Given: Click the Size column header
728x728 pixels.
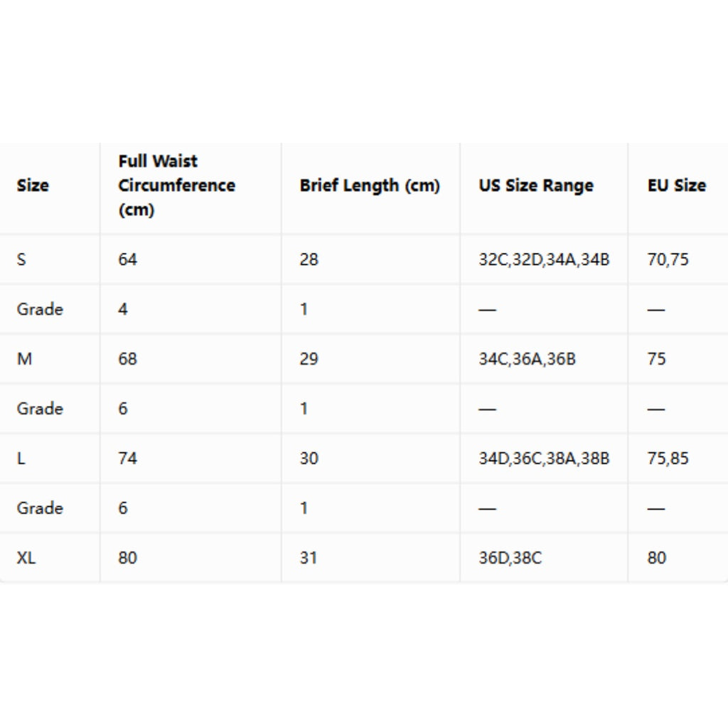Looking at the screenshot, I should point(33,186).
